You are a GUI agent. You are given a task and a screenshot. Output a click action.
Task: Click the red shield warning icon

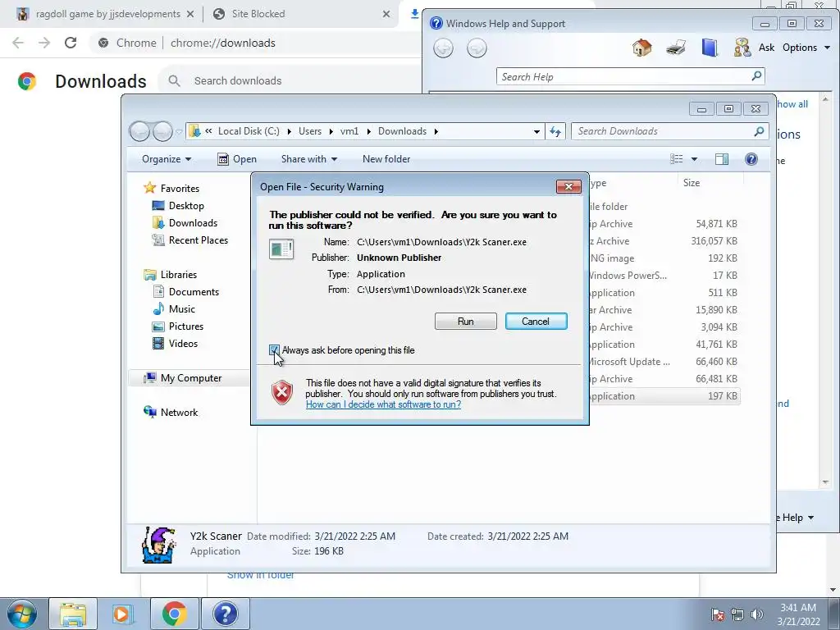[x=282, y=393]
